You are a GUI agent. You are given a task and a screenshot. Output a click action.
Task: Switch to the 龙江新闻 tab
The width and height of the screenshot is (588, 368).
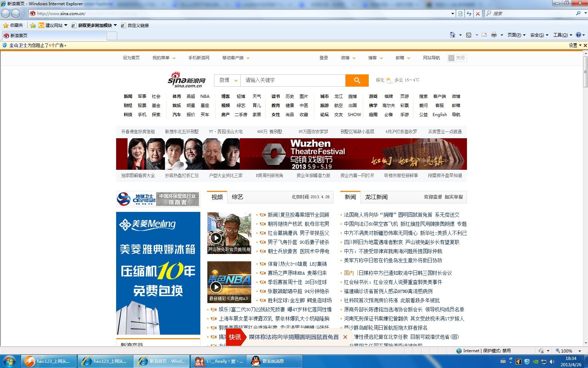pyautogui.click(x=376, y=197)
